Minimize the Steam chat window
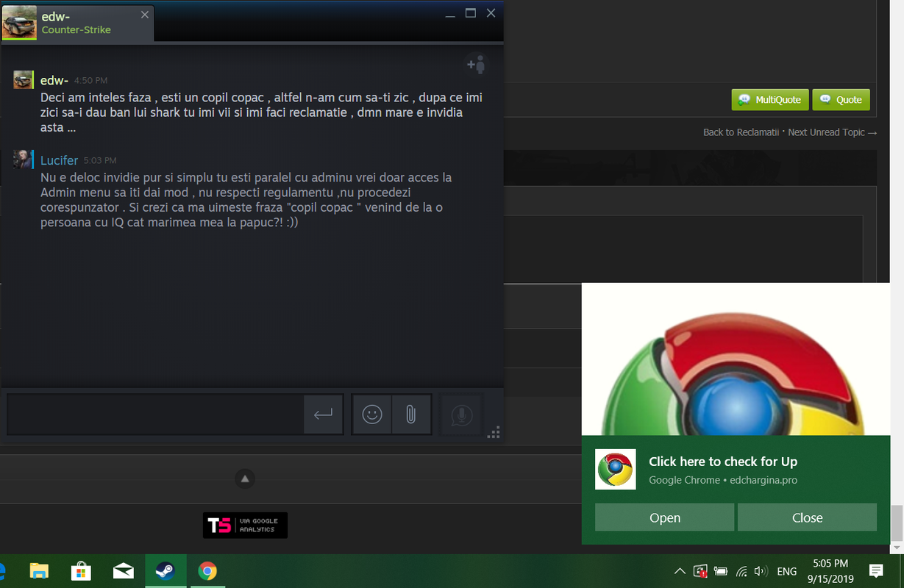The width and height of the screenshot is (904, 588). click(452, 13)
